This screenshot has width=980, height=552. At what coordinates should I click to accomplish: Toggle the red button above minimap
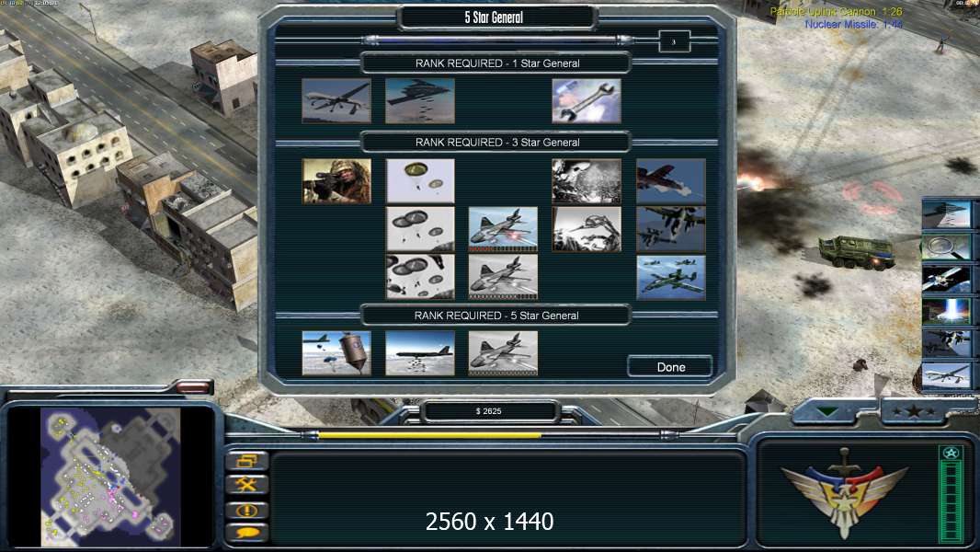pyautogui.click(x=193, y=387)
